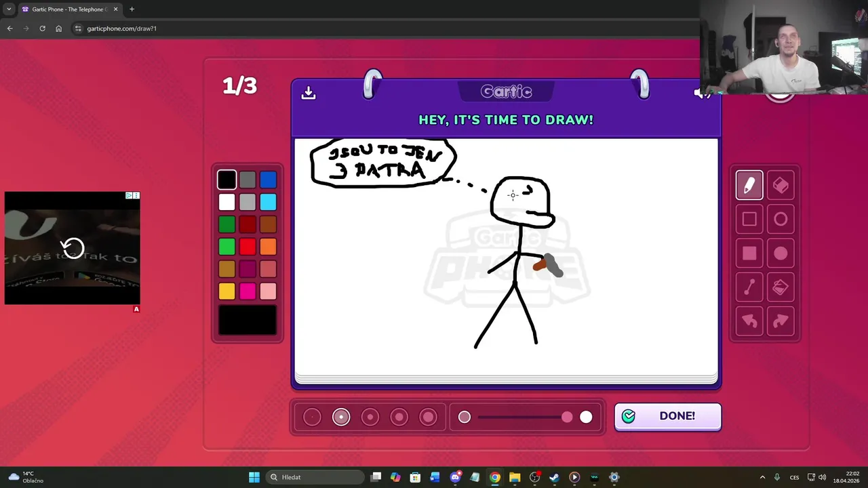This screenshot has height=488, width=868.
Task: Choose the fourth brush size
Action: click(x=399, y=417)
